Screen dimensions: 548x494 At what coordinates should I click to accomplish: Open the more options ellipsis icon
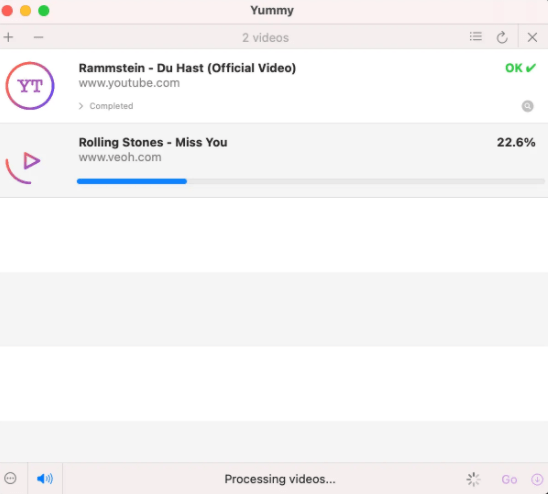[10, 478]
